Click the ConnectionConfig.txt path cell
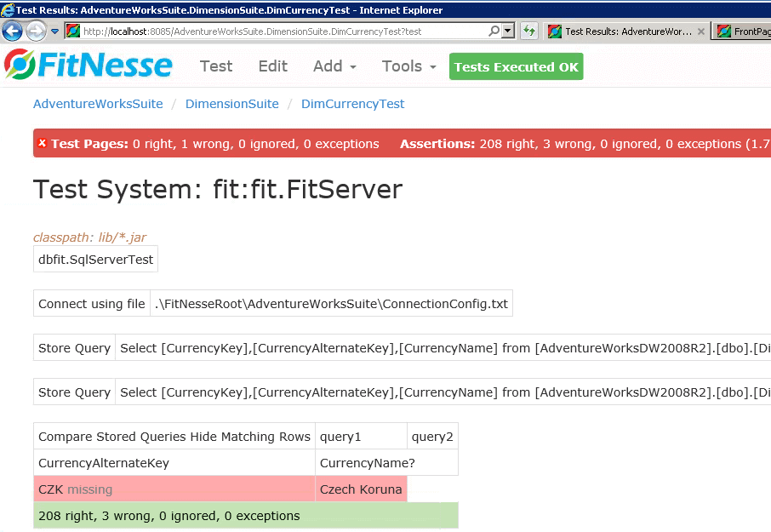 (331, 303)
